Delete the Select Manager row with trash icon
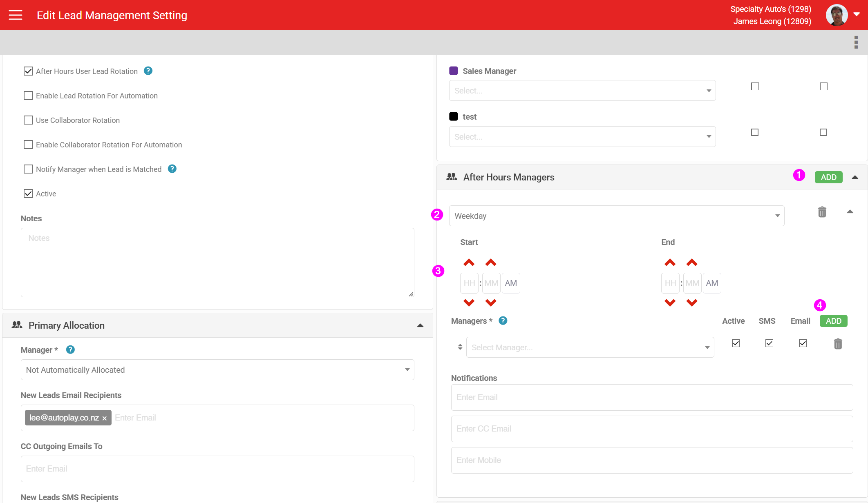 point(838,344)
